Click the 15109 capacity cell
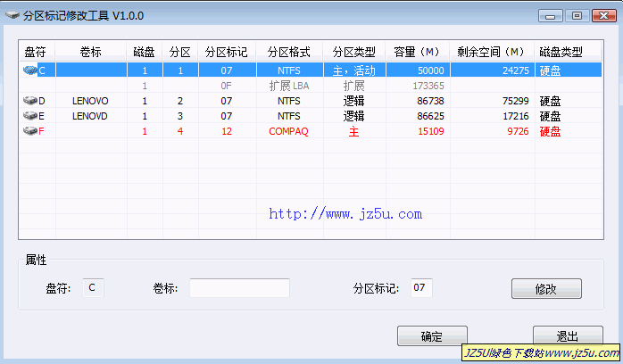This screenshot has width=623, height=364. pos(431,131)
